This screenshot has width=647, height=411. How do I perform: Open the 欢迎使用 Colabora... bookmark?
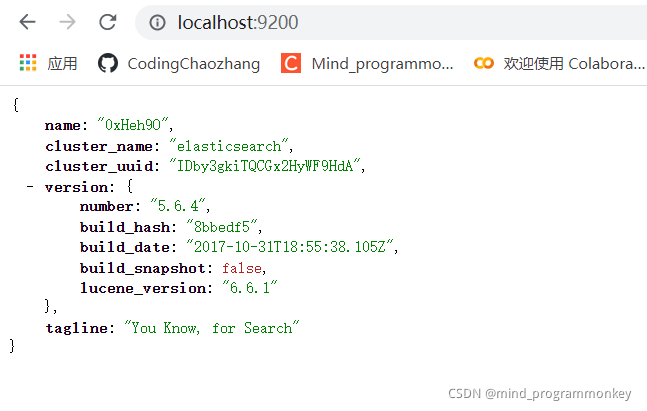click(574, 64)
